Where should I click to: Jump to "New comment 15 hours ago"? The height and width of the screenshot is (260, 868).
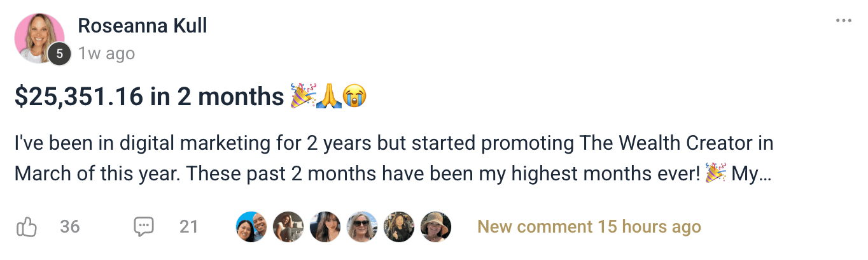pyautogui.click(x=589, y=227)
